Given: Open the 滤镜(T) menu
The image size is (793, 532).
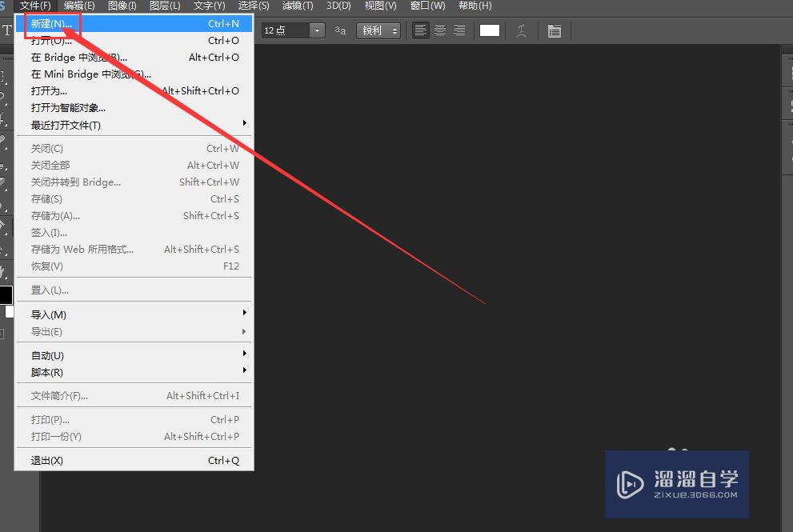Looking at the screenshot, I should 298,6.
